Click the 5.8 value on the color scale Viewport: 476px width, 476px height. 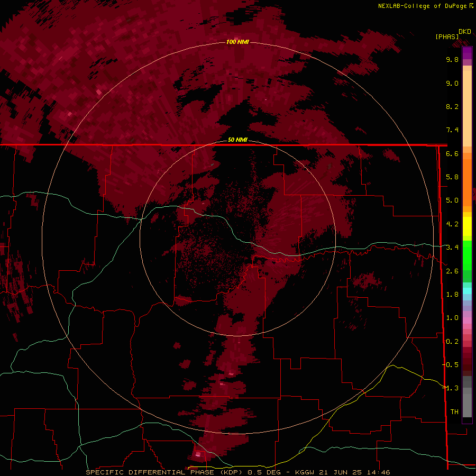pyautogui.click(x=452, y=177)
